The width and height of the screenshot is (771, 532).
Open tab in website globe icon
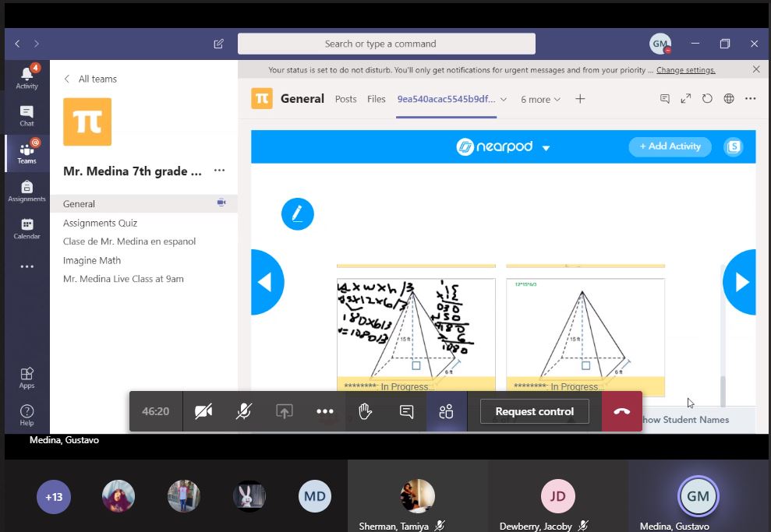pyautogui.click(x=729, y=99)
